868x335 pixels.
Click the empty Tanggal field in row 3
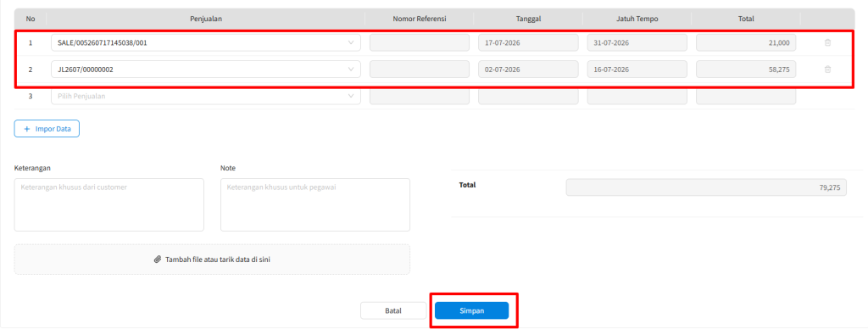pos(528,96)
